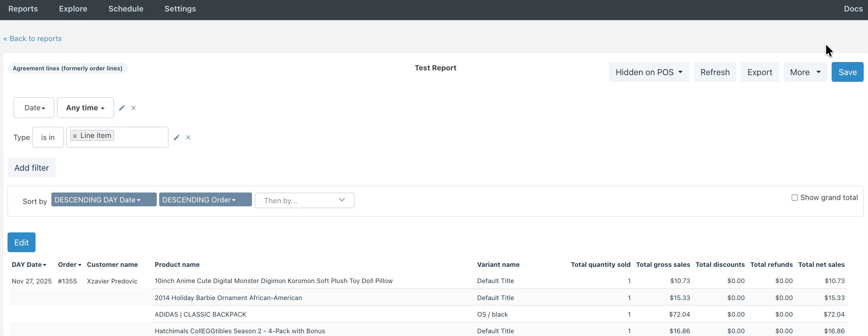The width and height of the screenshot is (868, 336).
Task: Toggle Show grand total checkbox
Action: click(795, 198)
